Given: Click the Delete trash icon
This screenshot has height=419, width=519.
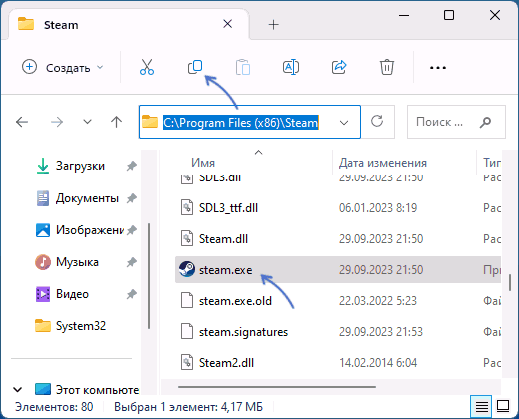Looking at the screenshot, I should coord(387,67).
